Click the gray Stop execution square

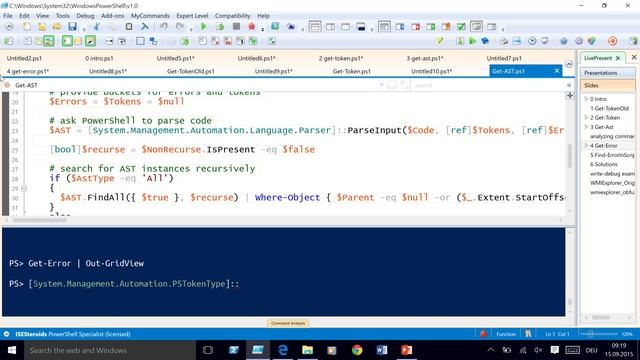point(236,27)
